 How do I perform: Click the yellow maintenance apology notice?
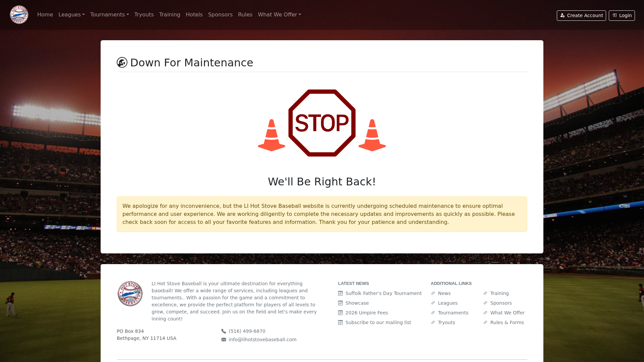(x=322, y=214)
